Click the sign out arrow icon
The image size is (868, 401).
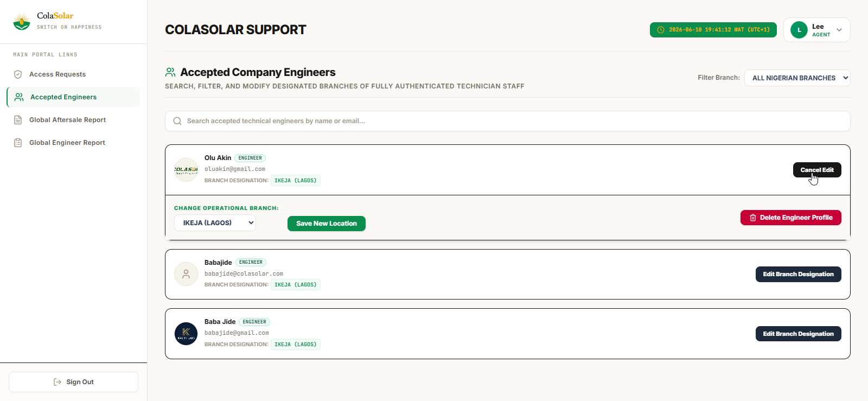58,382
